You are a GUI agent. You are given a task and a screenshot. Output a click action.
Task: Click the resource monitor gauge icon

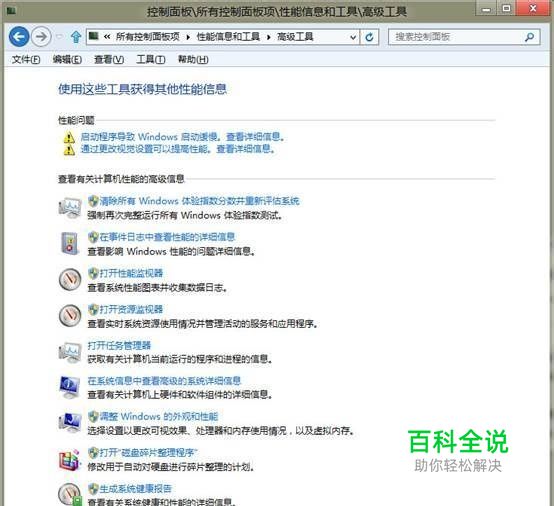click(x=70, y=316)
